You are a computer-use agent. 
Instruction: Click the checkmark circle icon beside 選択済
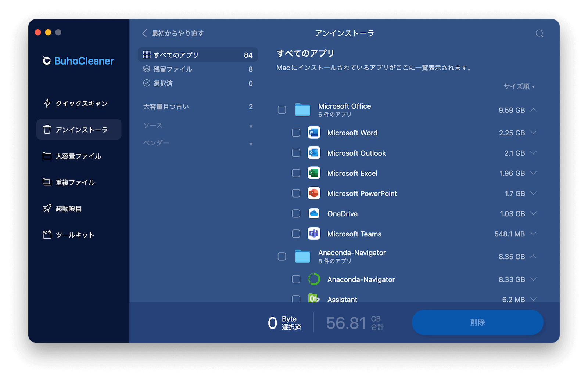[147, 83]
